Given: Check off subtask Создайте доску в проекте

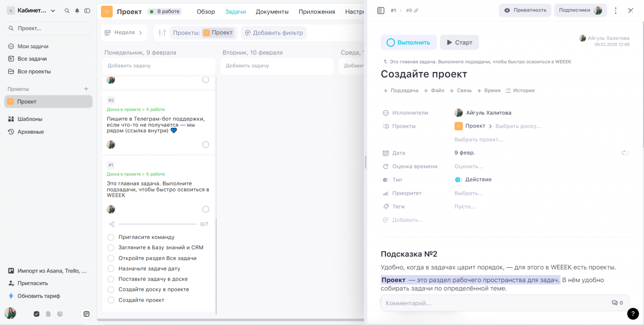Looking at the screenshot, I should click(x=111, y=290).
